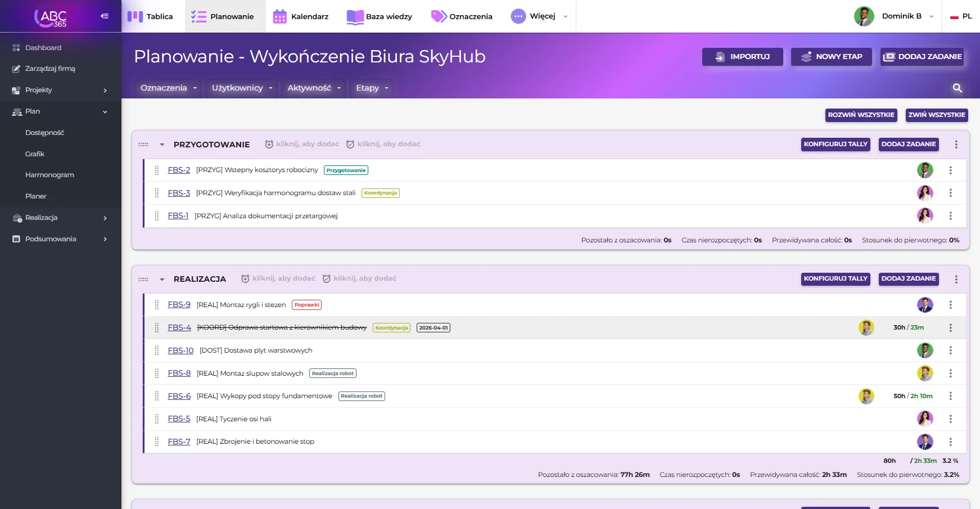
Task: Open the Oznaczenia filter dropdown
Action: coord(169,88)
